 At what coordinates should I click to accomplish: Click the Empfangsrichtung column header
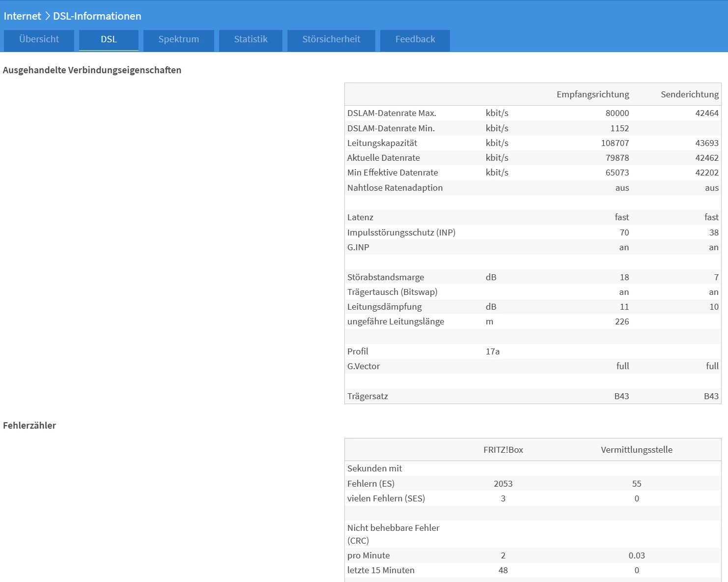592,94
